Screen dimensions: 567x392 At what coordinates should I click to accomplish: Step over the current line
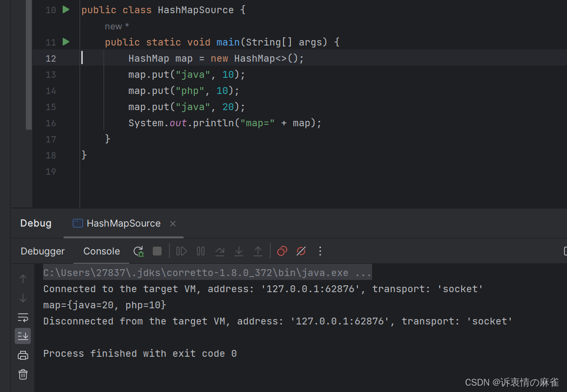[220, 251]
